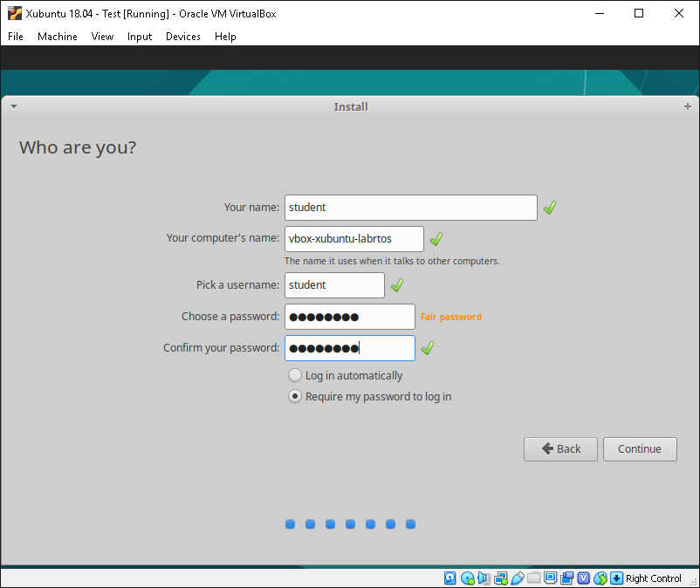Click the hint about talking to other computers
This screenshot has height=588, width=700.
coord(392,261)
